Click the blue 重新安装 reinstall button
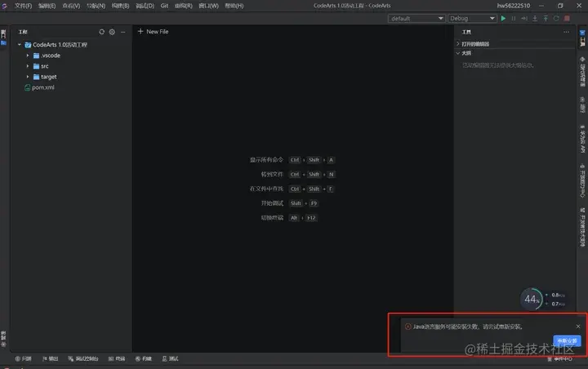The image size is (588, 369). (567, 341)
